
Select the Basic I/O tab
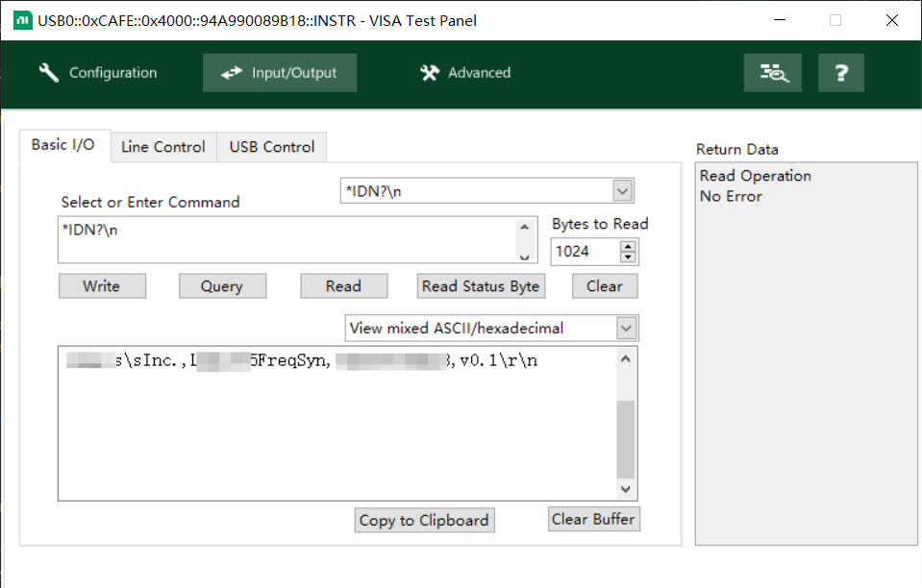63,145
